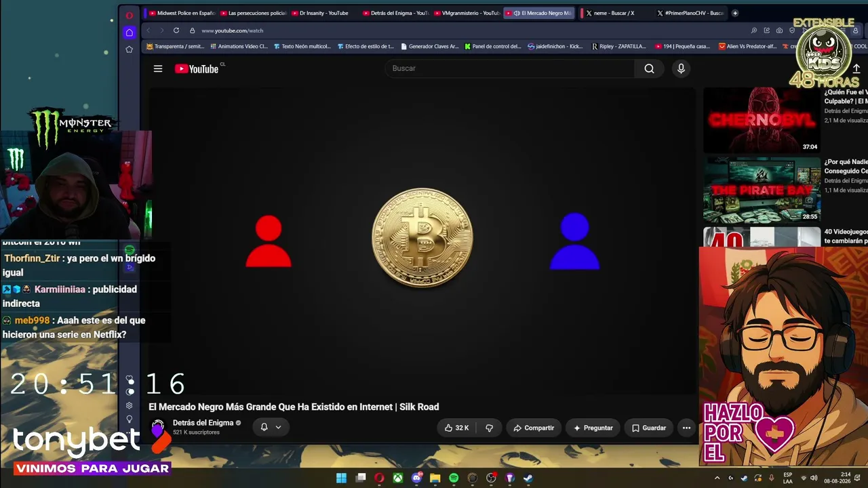Open the YouTube guide hamburger menu

[x=158, y=68]
